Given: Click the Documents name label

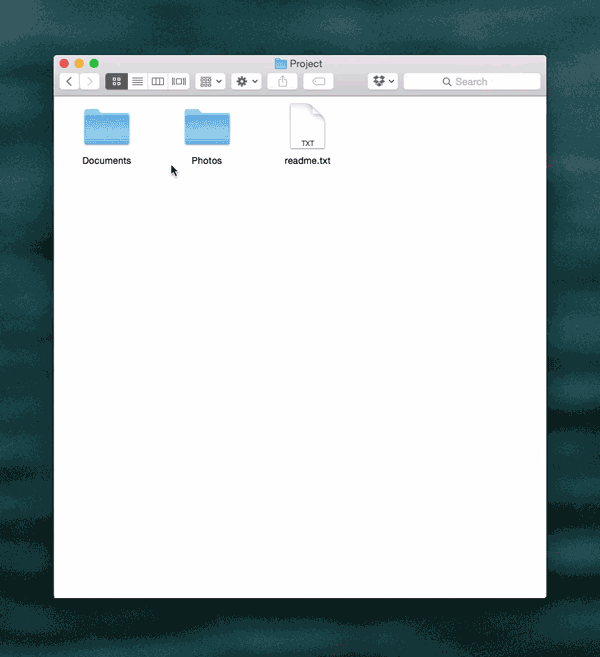Looking at the screenshot, I should click(x=106, y=160).
